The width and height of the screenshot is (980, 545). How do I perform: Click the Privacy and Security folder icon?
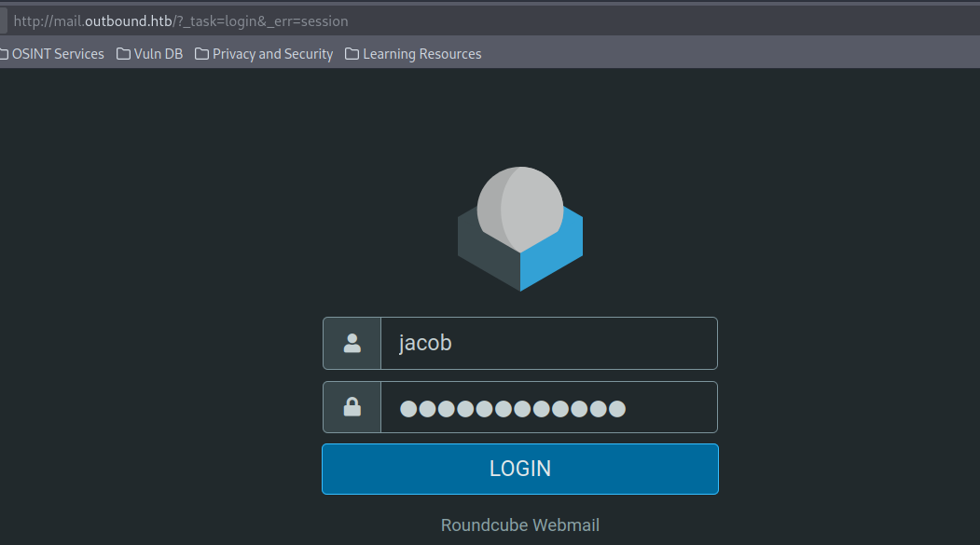pos(201,54)
